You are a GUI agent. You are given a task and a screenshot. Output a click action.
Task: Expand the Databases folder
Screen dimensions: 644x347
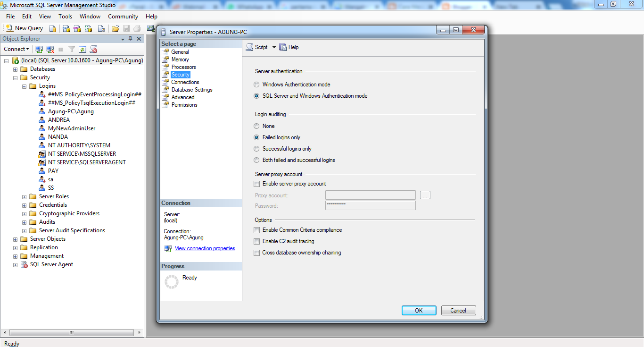pos(16,69)
